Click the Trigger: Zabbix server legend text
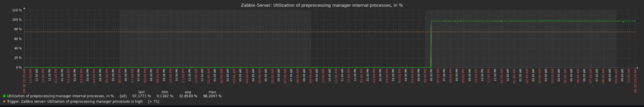644x107 pixels. pyautogui.click(x=75, y=102)
